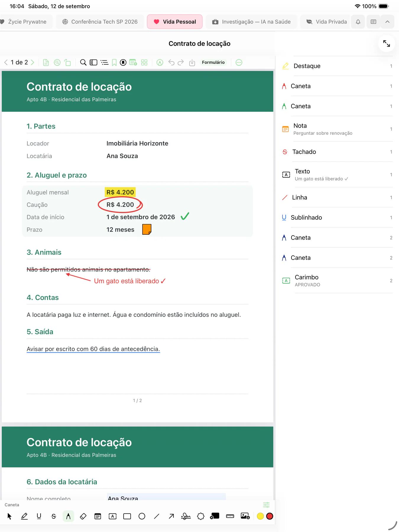Expand the document to full screen
Screen dimensions: 399x532
point(387,43)
